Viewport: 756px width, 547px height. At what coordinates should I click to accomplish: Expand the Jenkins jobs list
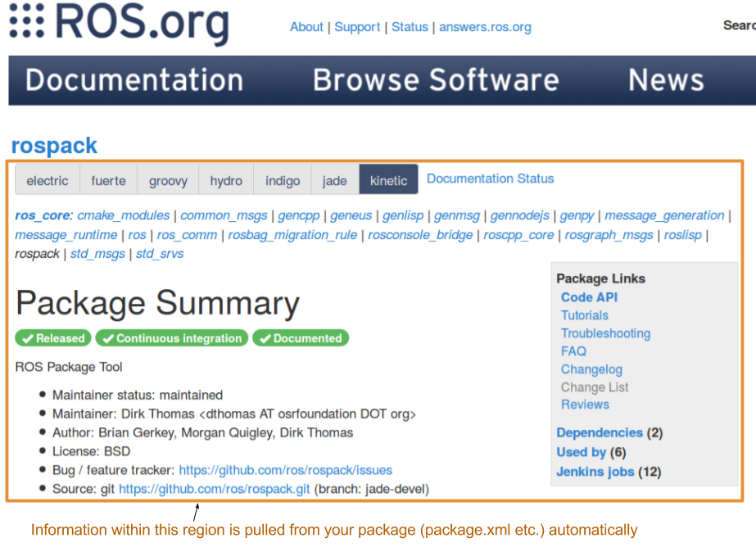[595, 472]
